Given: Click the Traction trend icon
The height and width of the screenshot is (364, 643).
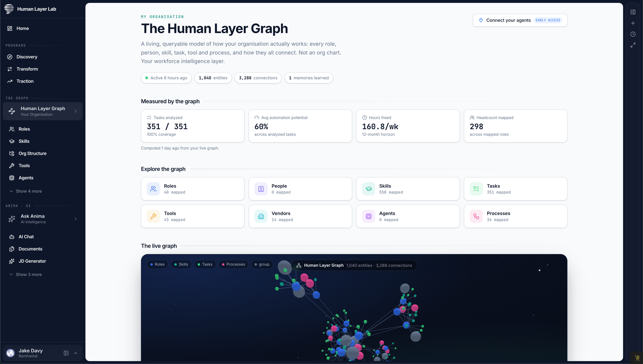Looking at the screenshot, I should 10,81.
